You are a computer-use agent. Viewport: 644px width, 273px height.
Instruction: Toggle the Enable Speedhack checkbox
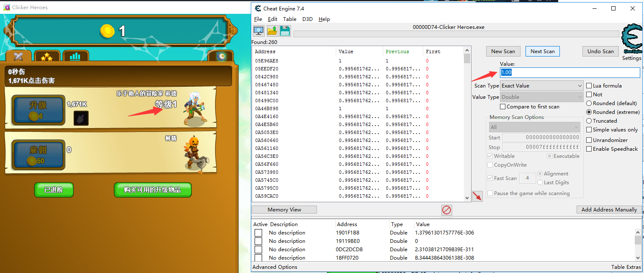pos(589,149)
